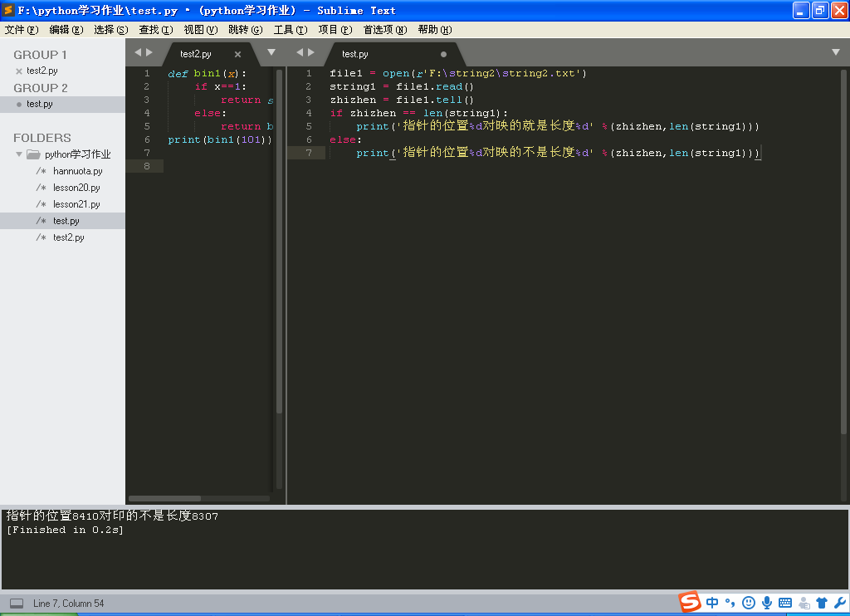Image resolution: width=850 pixels, height=616 pixels.
Task: Open the Sogou wrench settings icon
Action: click(x=838, y=603)
